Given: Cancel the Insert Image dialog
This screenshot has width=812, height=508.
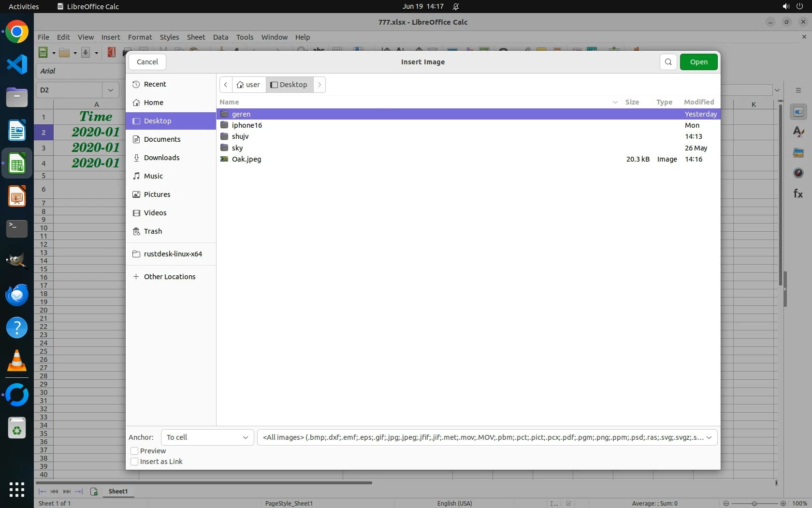Looking at the screenshot, I should click(147, 62).
